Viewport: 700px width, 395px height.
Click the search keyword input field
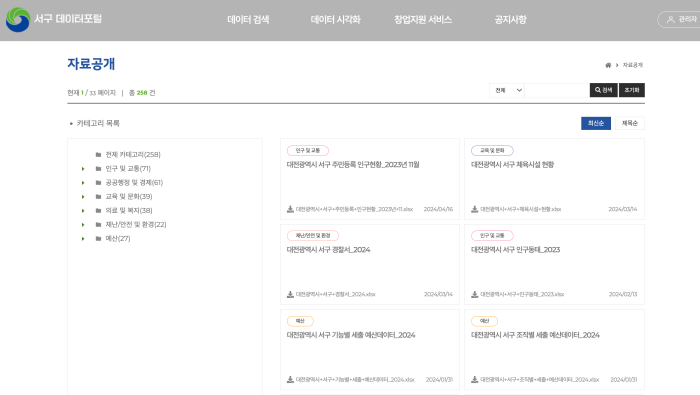coord(557,90)
